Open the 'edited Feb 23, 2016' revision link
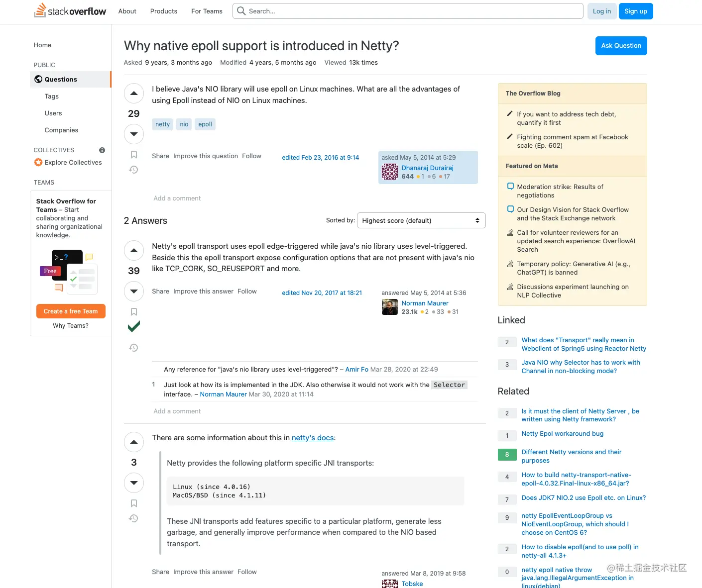The image size is (702, 588). 320,158
